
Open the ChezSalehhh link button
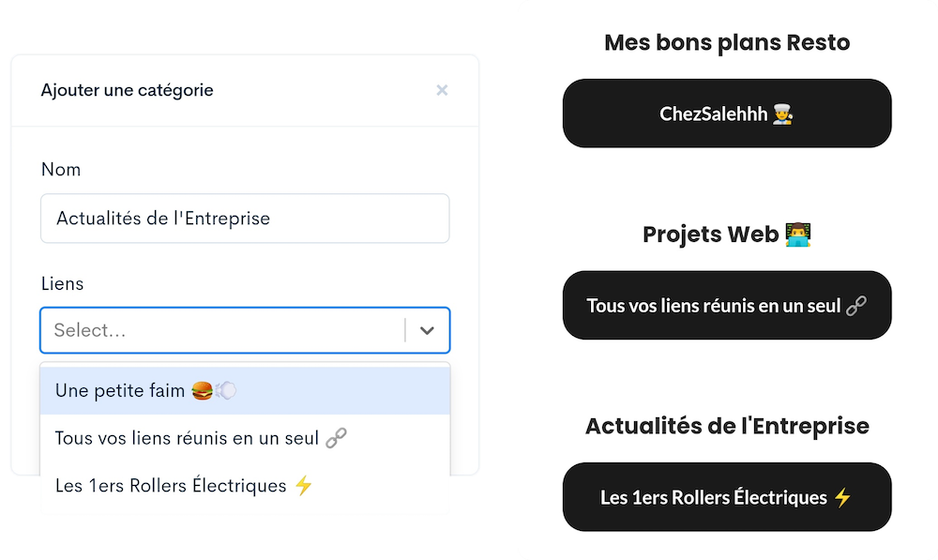tap(727, 114)
